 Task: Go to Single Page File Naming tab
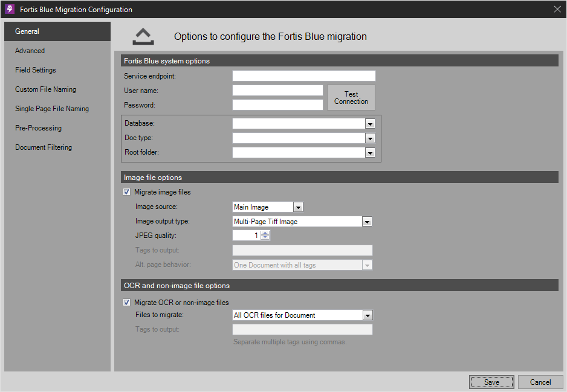tap(57, 109)
